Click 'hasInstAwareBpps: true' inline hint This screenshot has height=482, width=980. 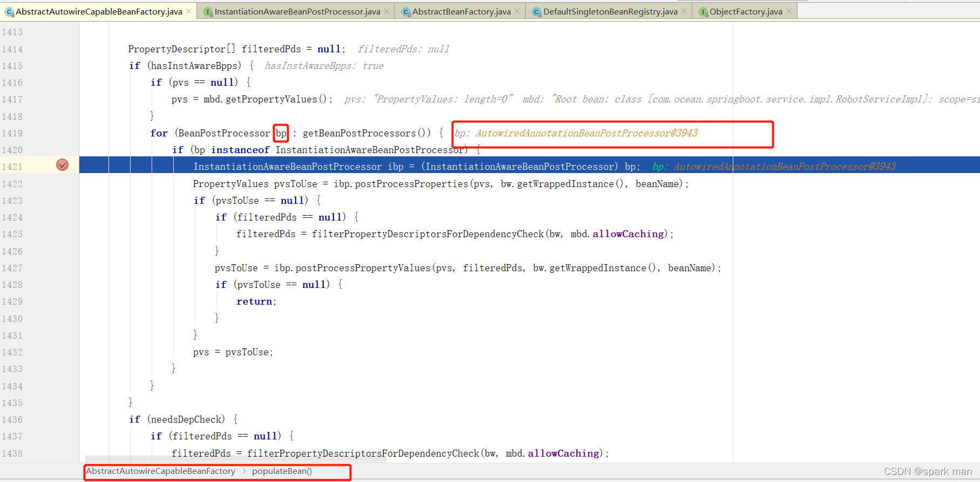[x=324, y=66]
